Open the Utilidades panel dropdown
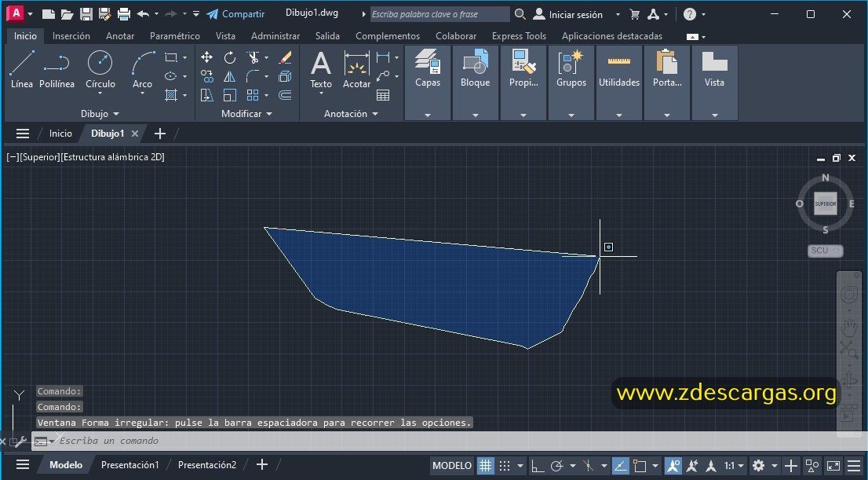This screenshot has height=480, width=868. tap(619, 115)
